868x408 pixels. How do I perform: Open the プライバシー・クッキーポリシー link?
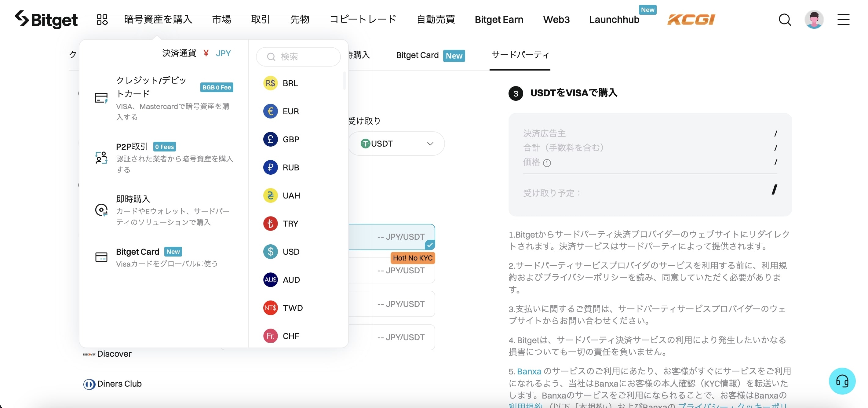click(732, 405)
